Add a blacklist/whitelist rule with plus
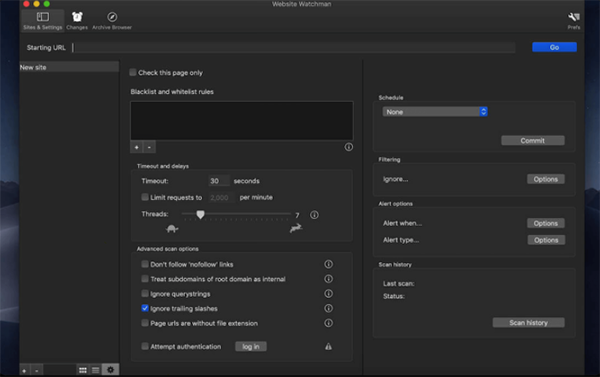Screen dimensions: 600x377 (x=137, y=147)
